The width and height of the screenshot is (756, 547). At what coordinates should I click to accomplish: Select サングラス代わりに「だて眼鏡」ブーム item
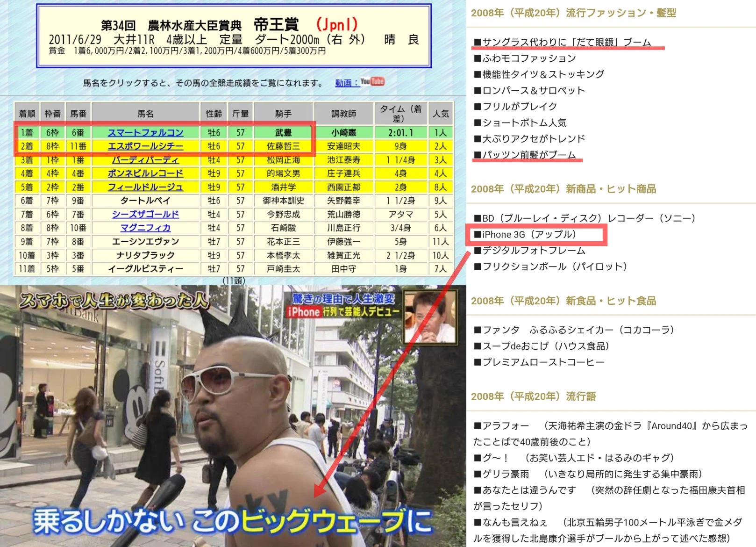click(x=562, y=42)
